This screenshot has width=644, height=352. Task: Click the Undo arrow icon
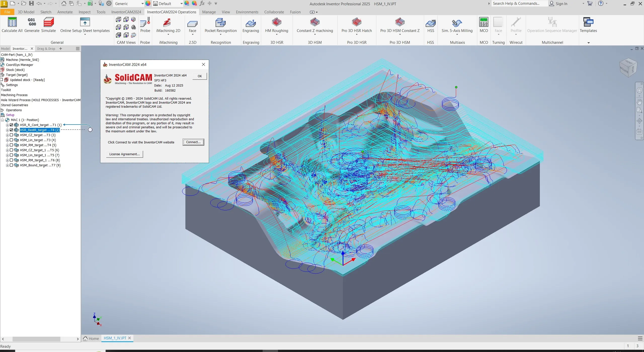coord(39,4)
